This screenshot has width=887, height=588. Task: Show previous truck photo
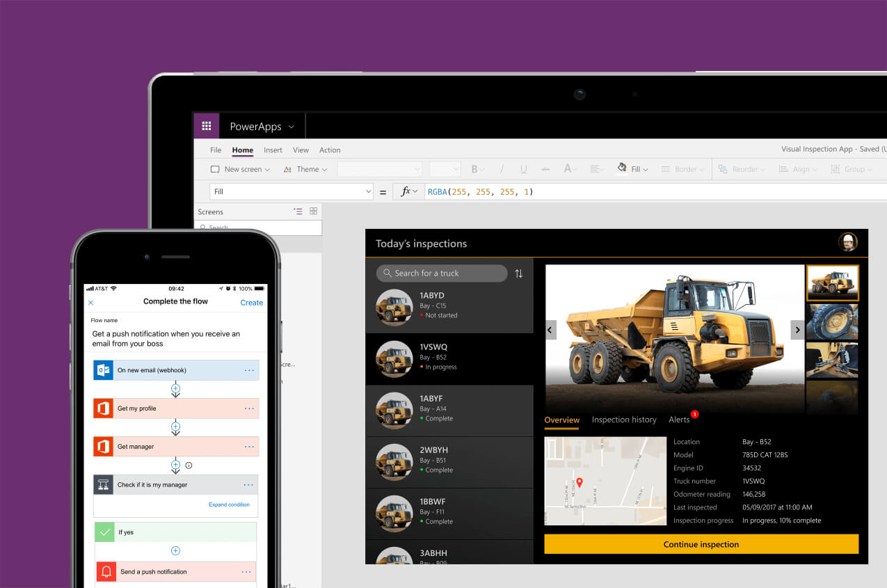551,330
